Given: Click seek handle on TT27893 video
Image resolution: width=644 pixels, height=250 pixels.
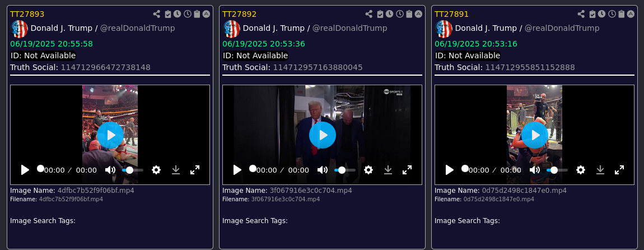Looking at the screenshot, I should [x=40, y=169].
